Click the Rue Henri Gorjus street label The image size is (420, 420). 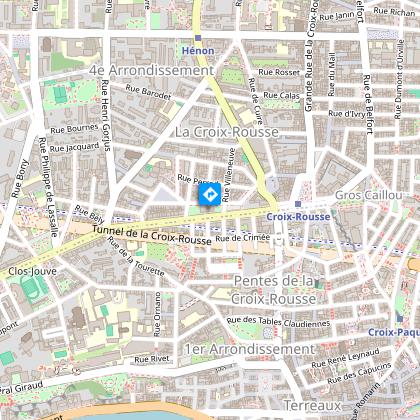tap(105, 115)
